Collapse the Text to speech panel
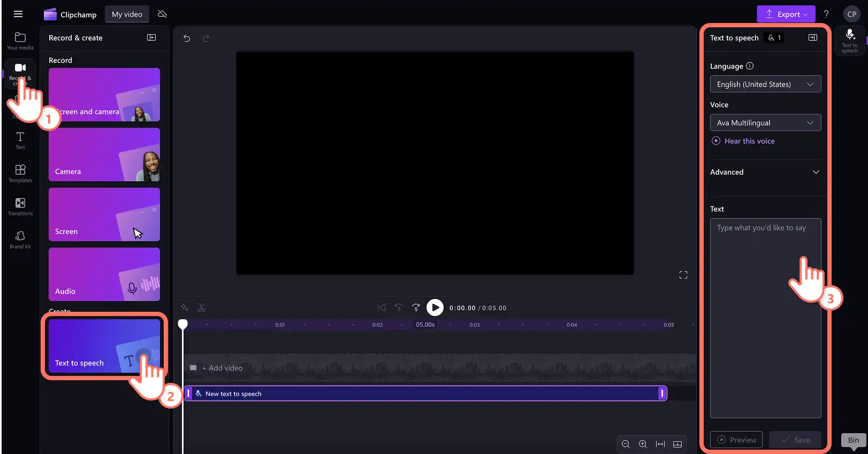The height and width of the screenshot is (454, 868). tap(813, 37)
